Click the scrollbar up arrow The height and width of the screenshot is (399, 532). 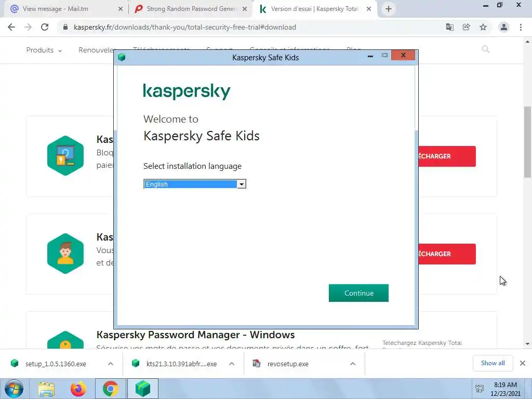click(x=528, y=42)
